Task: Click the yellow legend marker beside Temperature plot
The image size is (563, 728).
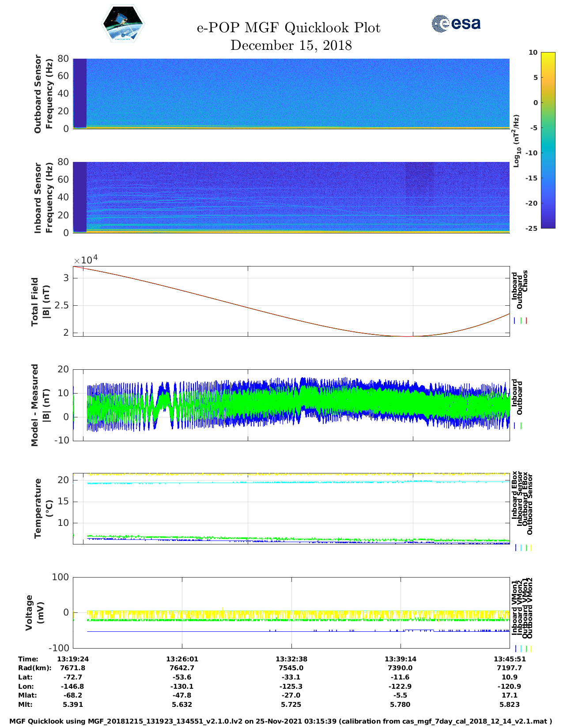Action: tap(531, 548)
